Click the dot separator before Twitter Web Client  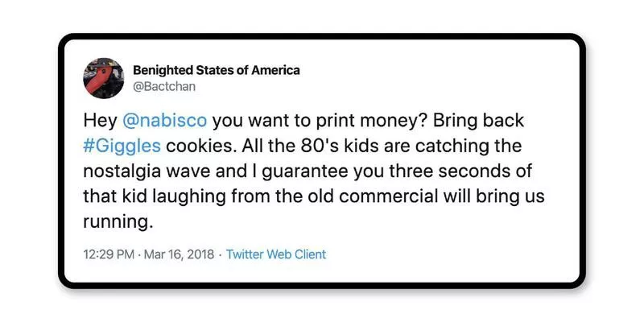(220, 254)
